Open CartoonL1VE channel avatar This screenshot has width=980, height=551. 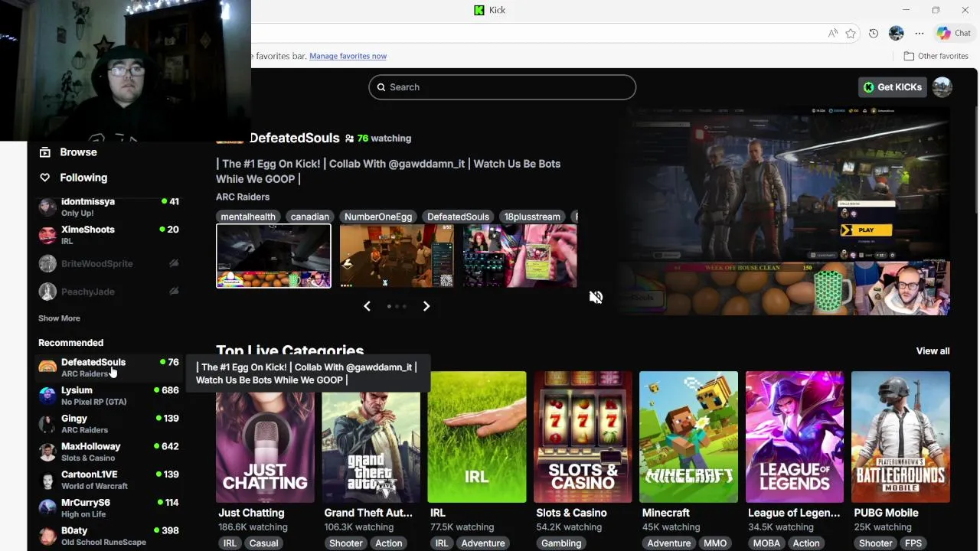pos(47,480)
